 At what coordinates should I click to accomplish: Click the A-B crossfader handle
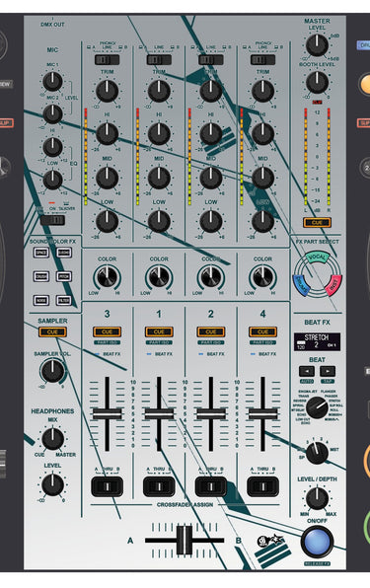[185, 541]
